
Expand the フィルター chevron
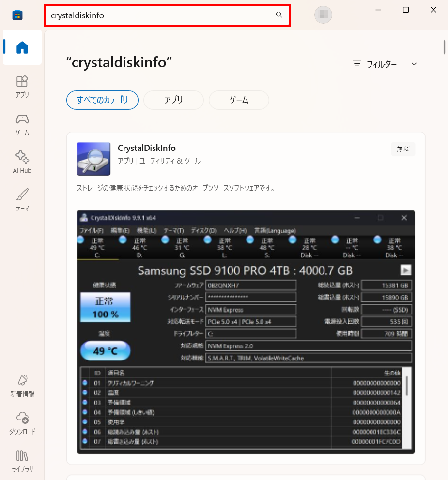414,64
